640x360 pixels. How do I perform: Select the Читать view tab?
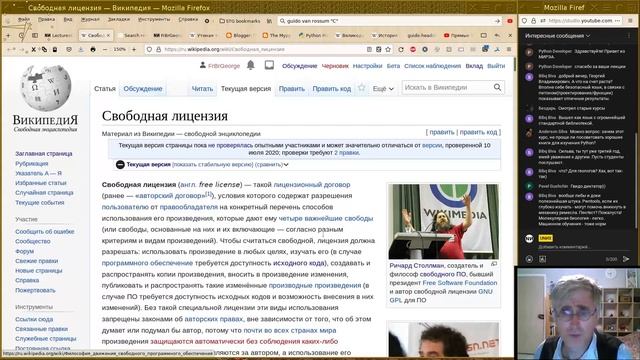click(202, 89)
